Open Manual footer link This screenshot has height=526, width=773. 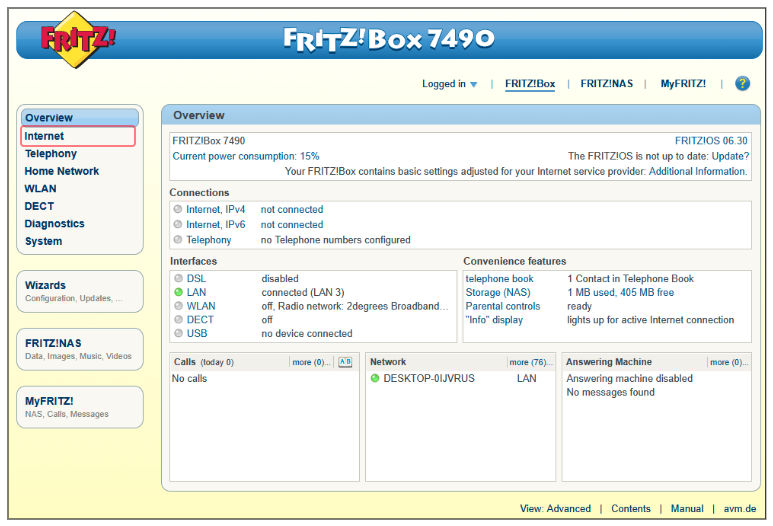[x=687, y=509]
